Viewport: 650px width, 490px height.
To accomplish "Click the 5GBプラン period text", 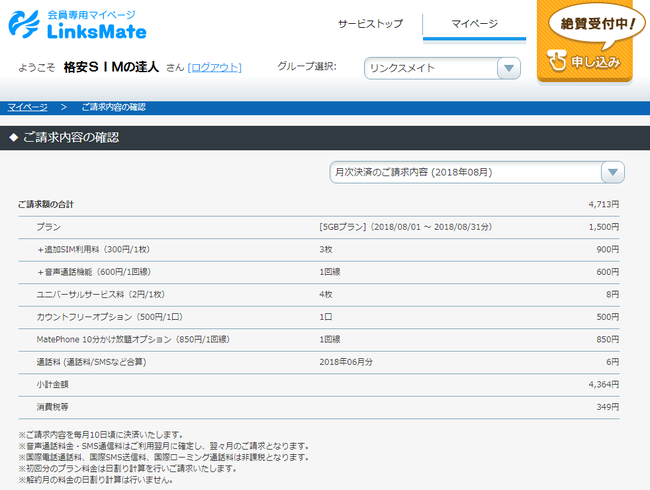I will point(405,227).
